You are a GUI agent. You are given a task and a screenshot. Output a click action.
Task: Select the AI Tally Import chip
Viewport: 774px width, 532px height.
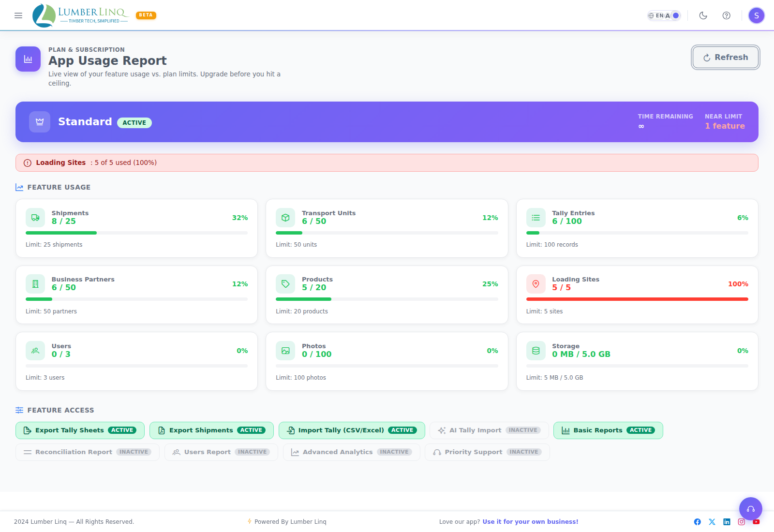point(489,430)
